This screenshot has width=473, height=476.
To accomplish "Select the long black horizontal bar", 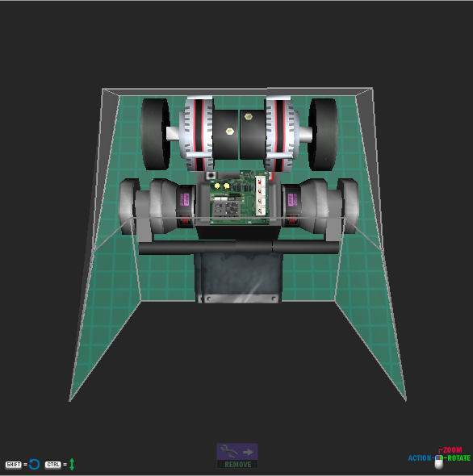I will 238,247.
